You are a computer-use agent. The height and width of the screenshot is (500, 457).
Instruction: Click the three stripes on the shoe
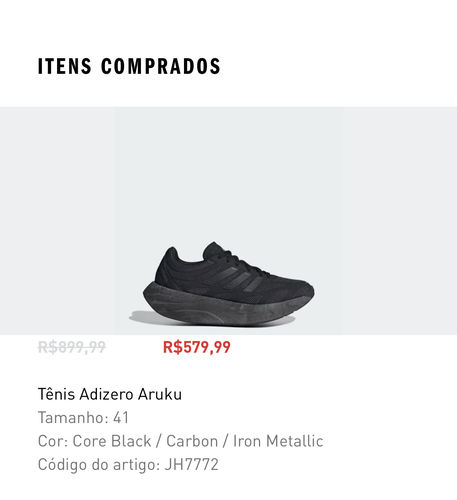235,278
